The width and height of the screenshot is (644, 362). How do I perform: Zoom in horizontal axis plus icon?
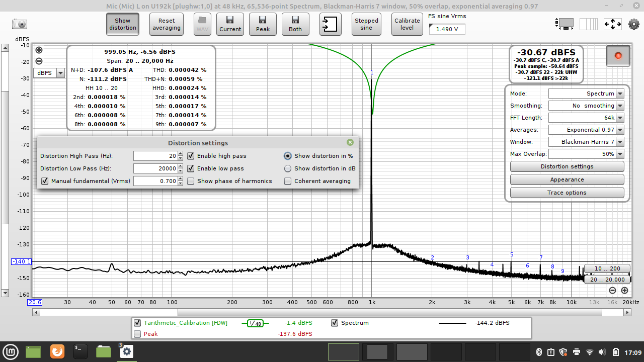[624, 290]
